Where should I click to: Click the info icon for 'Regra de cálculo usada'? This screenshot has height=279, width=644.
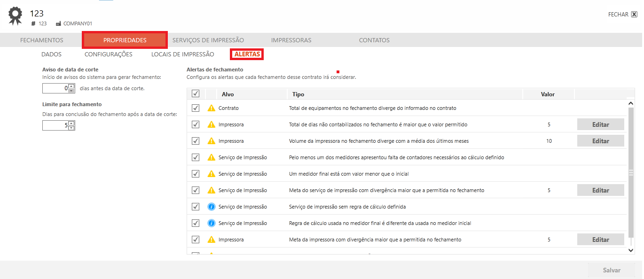(211, 223)
